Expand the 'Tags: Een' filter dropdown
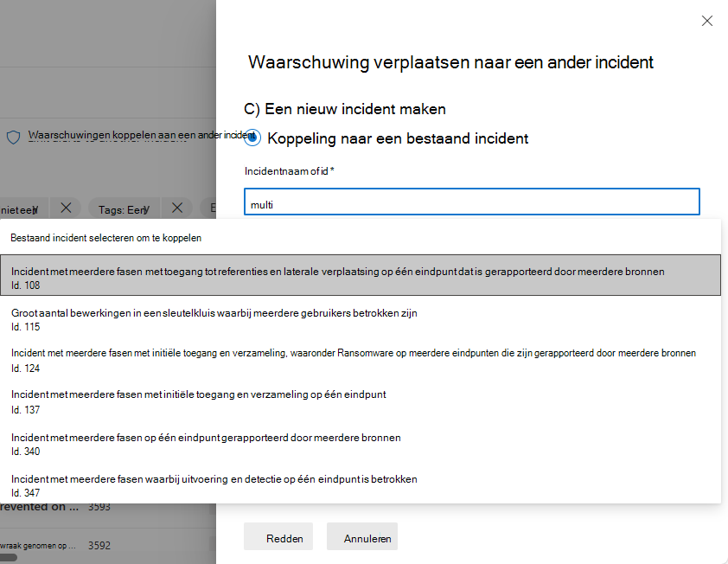 [x=124, y=210]
